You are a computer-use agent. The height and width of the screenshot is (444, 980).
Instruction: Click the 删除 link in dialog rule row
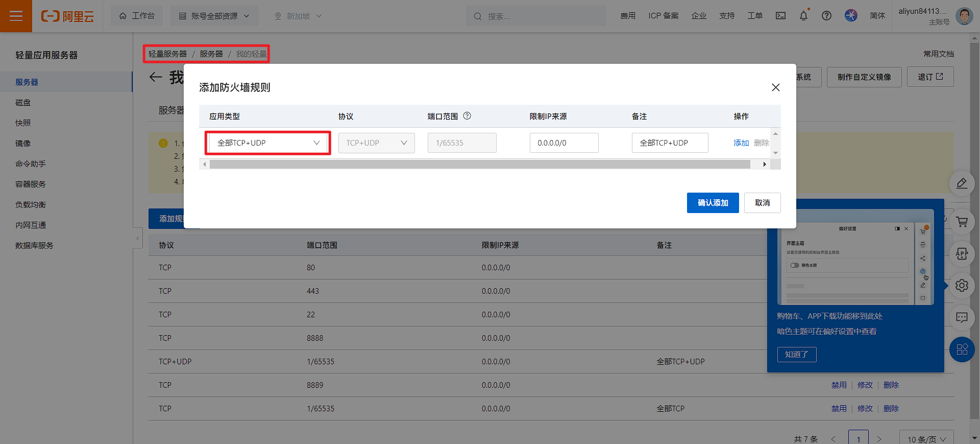coord(761,143)
